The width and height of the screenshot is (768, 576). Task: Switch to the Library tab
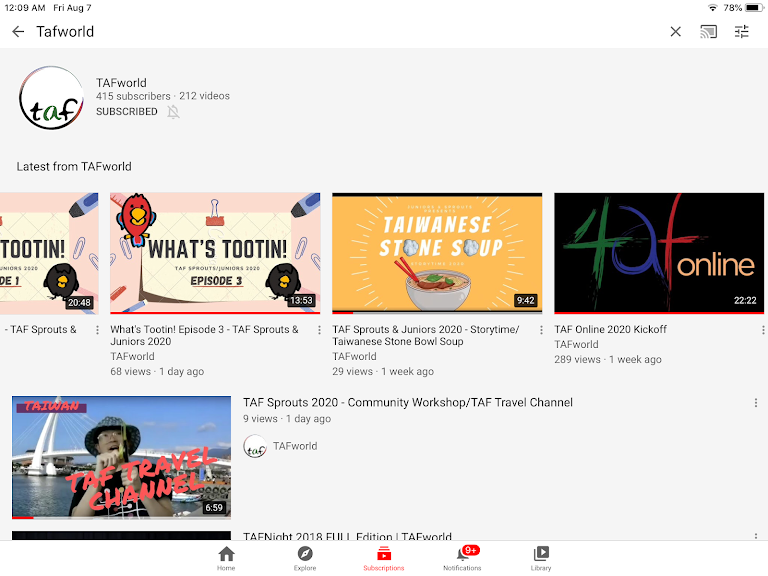[541, 558]
